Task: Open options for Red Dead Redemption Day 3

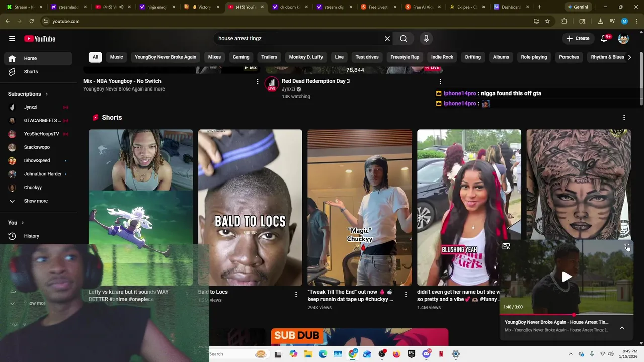Action: (x=440, y=81)
